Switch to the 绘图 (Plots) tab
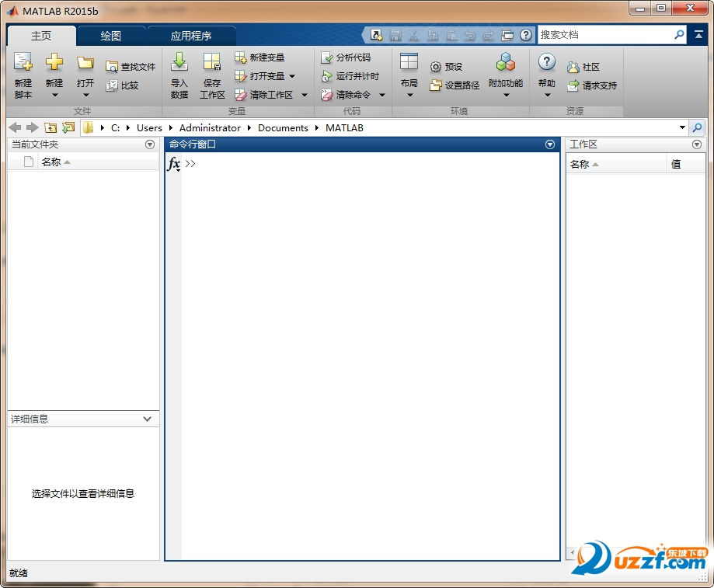 111,36
